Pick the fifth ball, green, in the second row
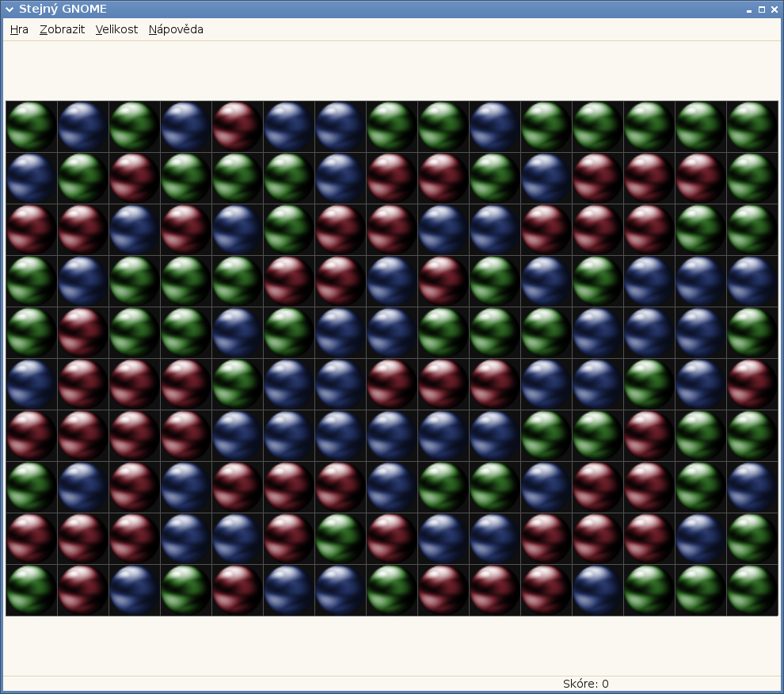784x694 pixels. [x=238, y=178]
